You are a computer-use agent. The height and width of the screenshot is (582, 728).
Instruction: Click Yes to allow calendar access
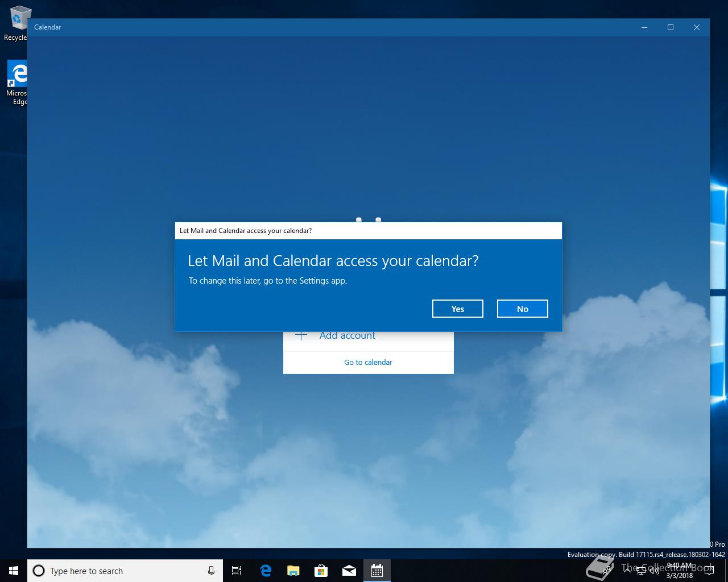tap(458, 309)
